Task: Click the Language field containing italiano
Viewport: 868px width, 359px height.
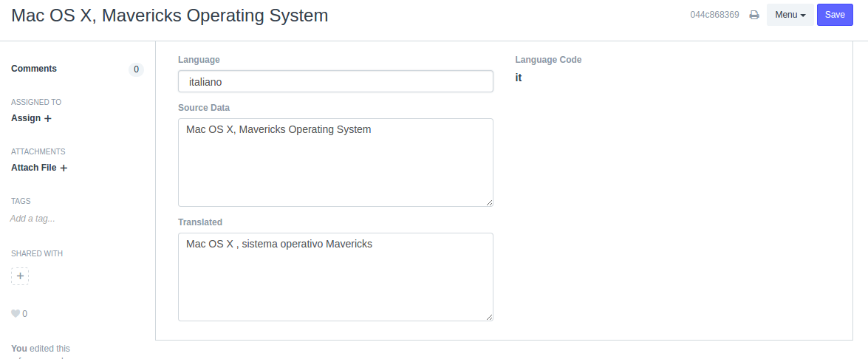Action: coord(335,81)
